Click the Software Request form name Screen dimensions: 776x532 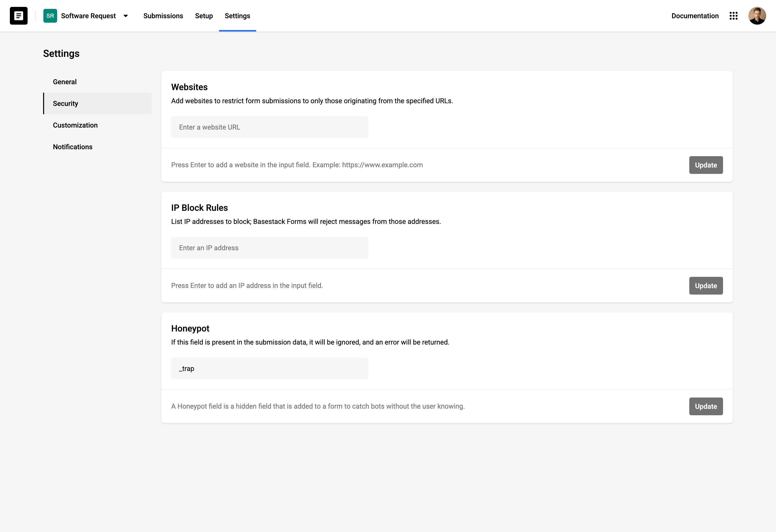88,16
